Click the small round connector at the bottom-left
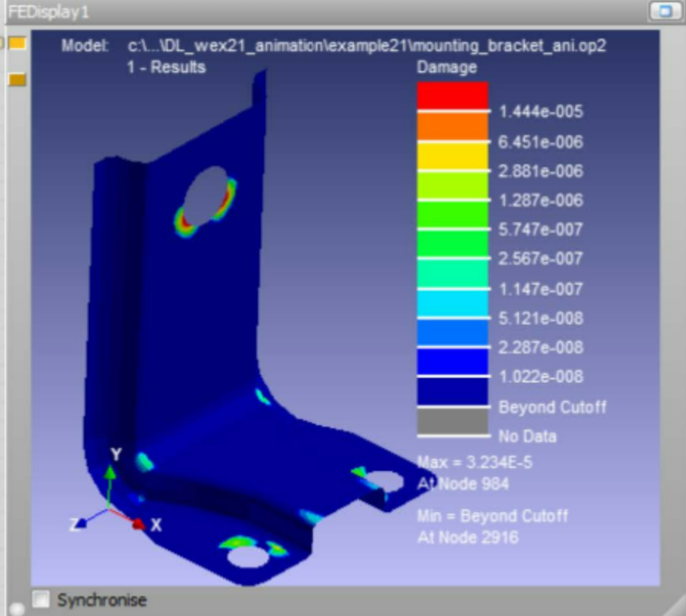The height and width of the screenshot is (616, 686). coord(17,608)
